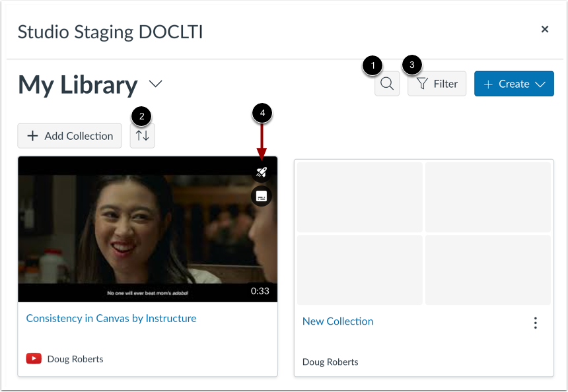Click Doug Roberts under the video card

(x=75, y=359)
